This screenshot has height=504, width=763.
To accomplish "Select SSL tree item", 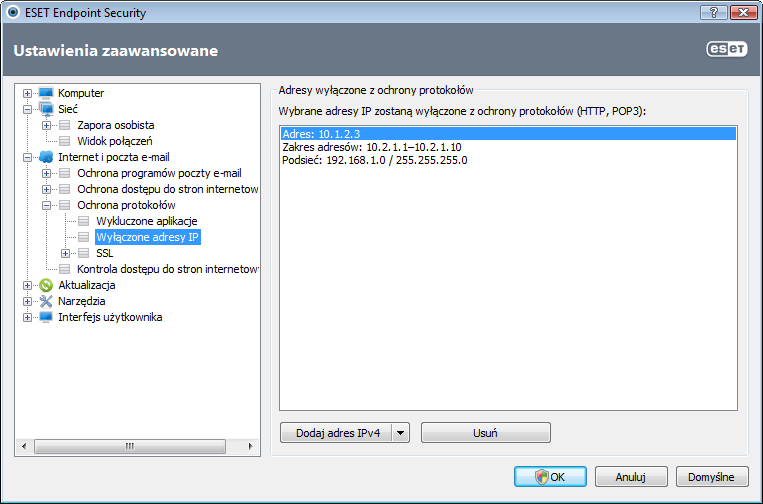I will tap(105, 253).
